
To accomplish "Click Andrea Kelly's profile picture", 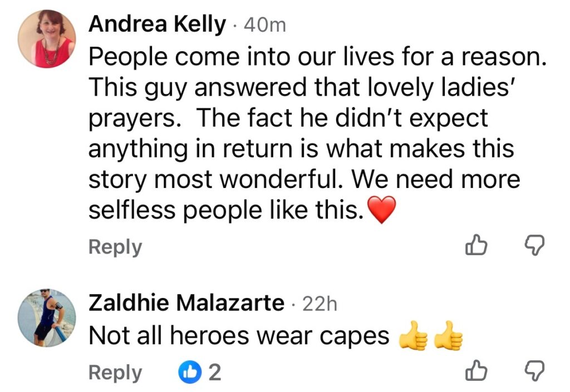I will coord(47,39).
